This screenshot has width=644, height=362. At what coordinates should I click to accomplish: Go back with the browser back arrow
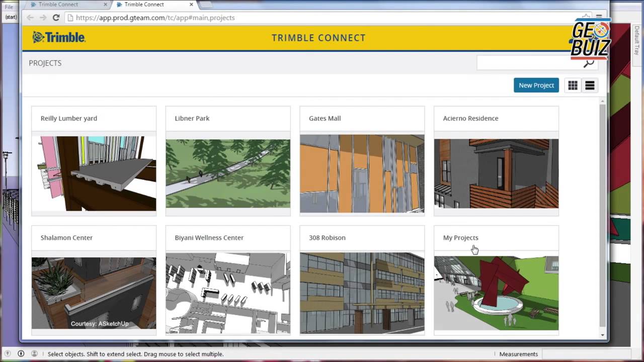[30, 18]
